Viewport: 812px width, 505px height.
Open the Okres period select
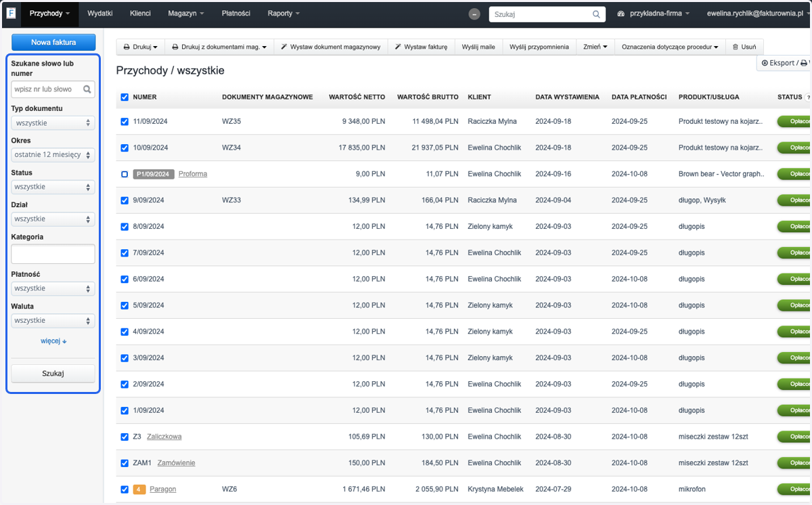pyautogui.click(x=53, y=154)
